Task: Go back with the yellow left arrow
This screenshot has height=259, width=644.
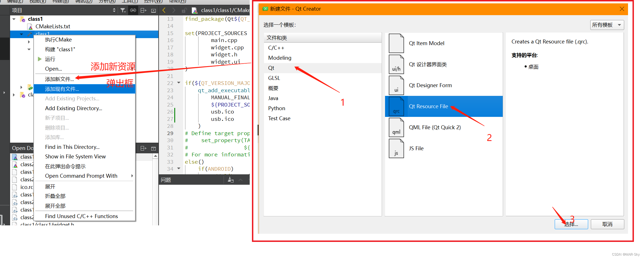Action: 164,10
